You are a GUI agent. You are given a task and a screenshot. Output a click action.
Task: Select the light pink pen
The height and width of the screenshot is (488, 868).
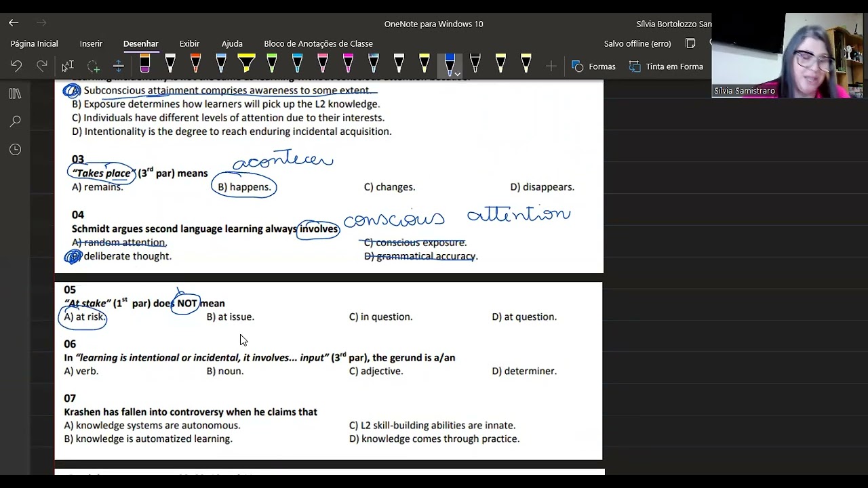coord(323,64)
